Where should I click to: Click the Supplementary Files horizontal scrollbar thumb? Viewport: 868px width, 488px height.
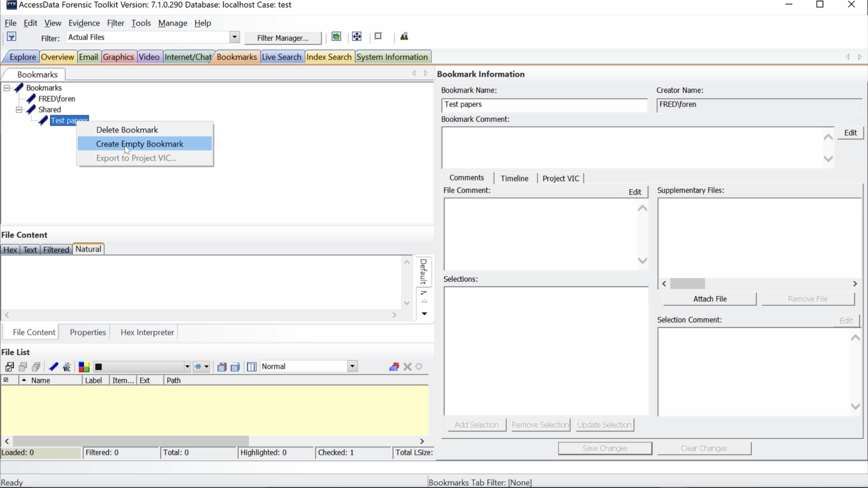pyautogui.click(x=687, y=283)
